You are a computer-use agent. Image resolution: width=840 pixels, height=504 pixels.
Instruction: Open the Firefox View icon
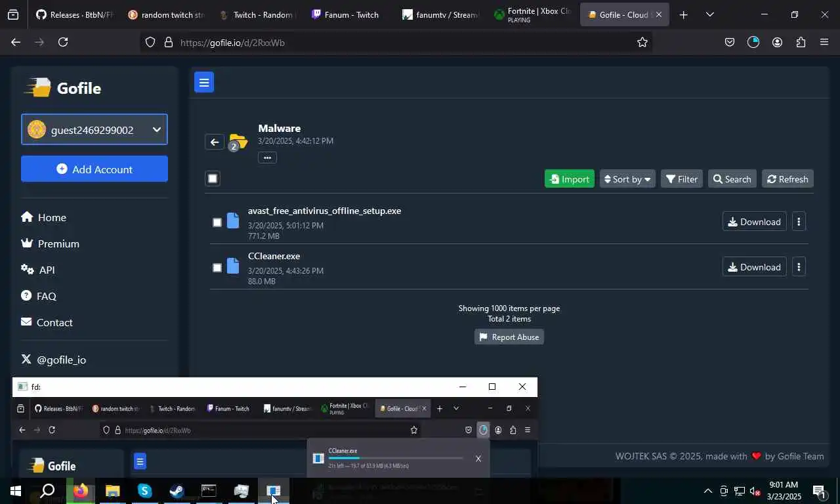pyautogui.click(x=13, y=14)
